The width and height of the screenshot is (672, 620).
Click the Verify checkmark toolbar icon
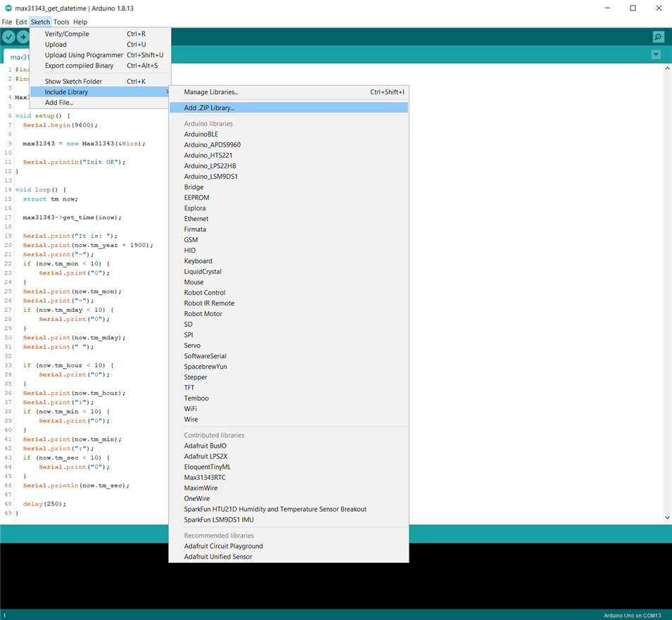pyautogui.click(x=8, y=37)
